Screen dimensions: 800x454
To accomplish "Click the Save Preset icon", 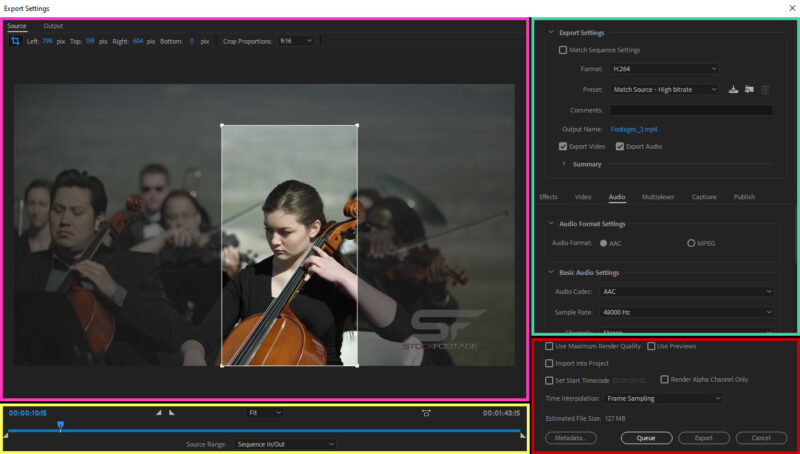I will point(733,89).
